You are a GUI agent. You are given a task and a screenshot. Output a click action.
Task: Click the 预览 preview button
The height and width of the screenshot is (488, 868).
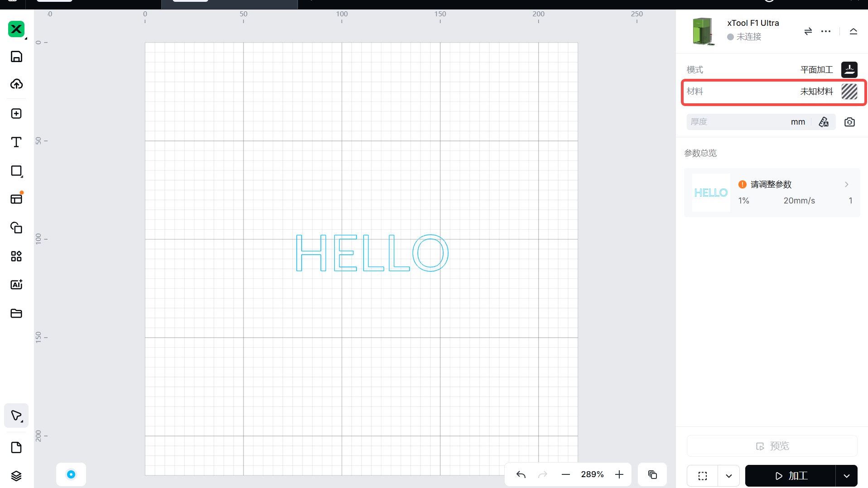click(x=772, y=446)
